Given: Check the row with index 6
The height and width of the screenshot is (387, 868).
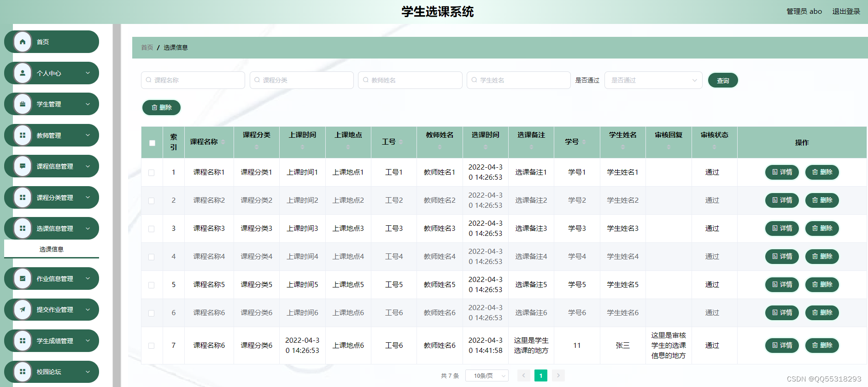Looking at the screenshot, I should 151,313.
